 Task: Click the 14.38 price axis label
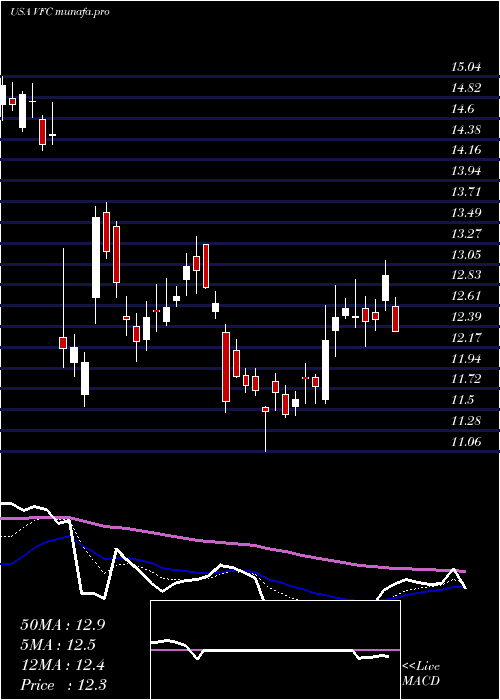point(466,130)
